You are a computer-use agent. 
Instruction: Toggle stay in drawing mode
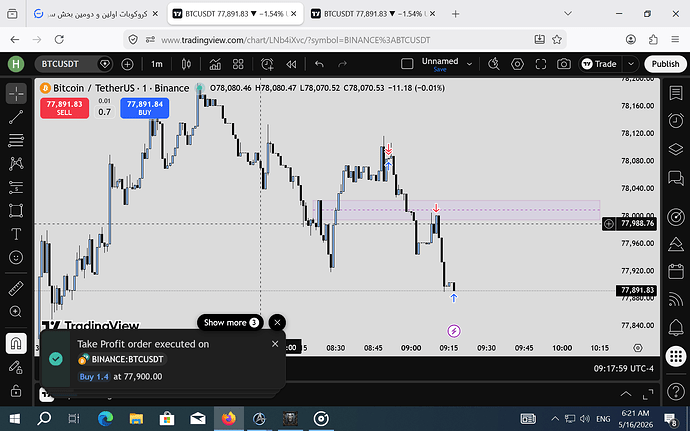pos(16,367)
